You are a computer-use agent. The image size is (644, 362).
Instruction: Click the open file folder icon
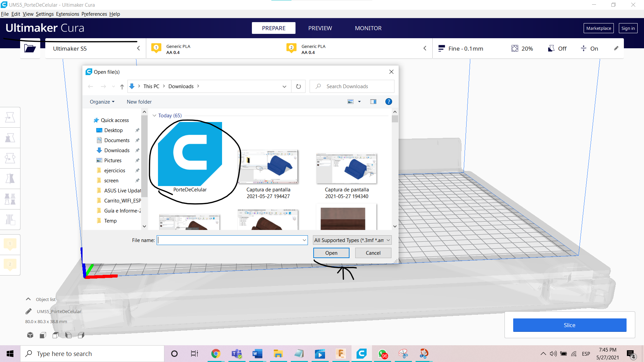tap(30, 49)
